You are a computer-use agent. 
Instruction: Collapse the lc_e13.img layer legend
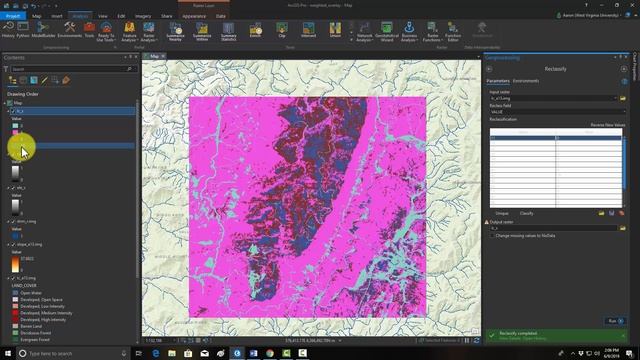8,278
